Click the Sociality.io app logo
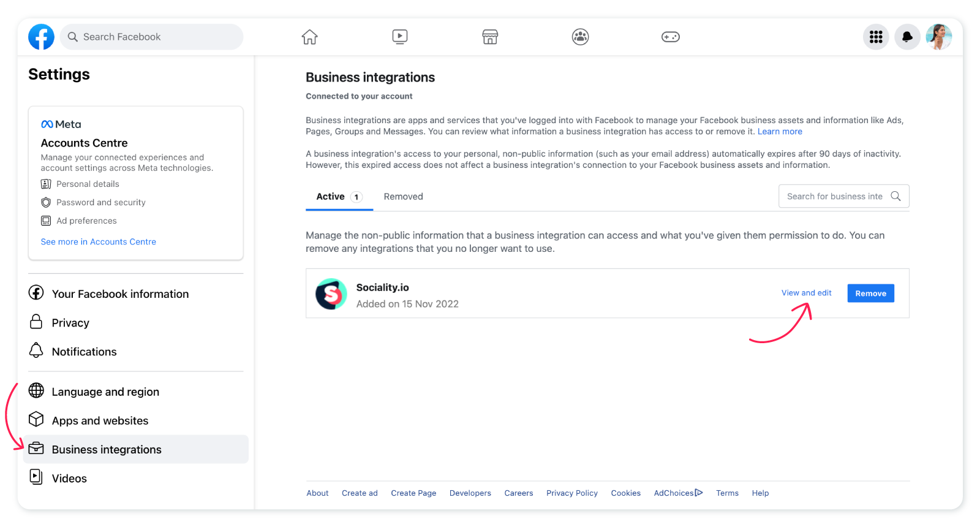Image resolution: width=980 pixels, height=527 pixels. (x=331, y=294)
